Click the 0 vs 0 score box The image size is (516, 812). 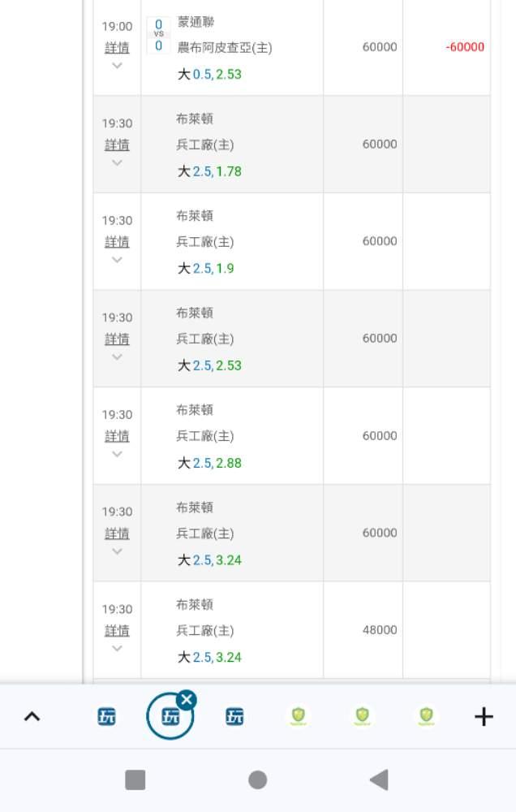tap(158, 35)
